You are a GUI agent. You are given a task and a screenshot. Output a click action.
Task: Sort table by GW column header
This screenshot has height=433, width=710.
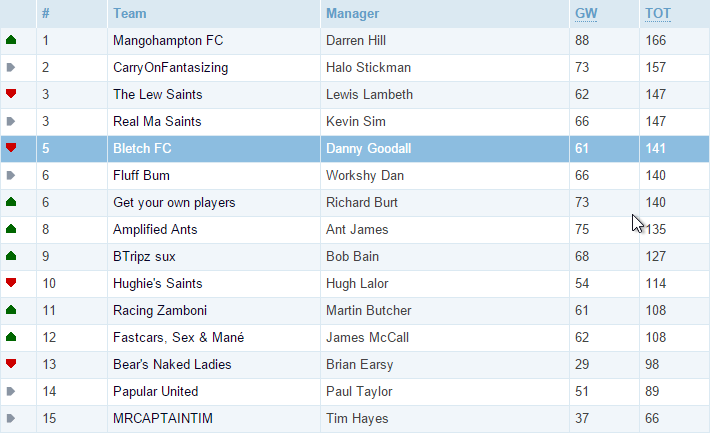[586, 14]
